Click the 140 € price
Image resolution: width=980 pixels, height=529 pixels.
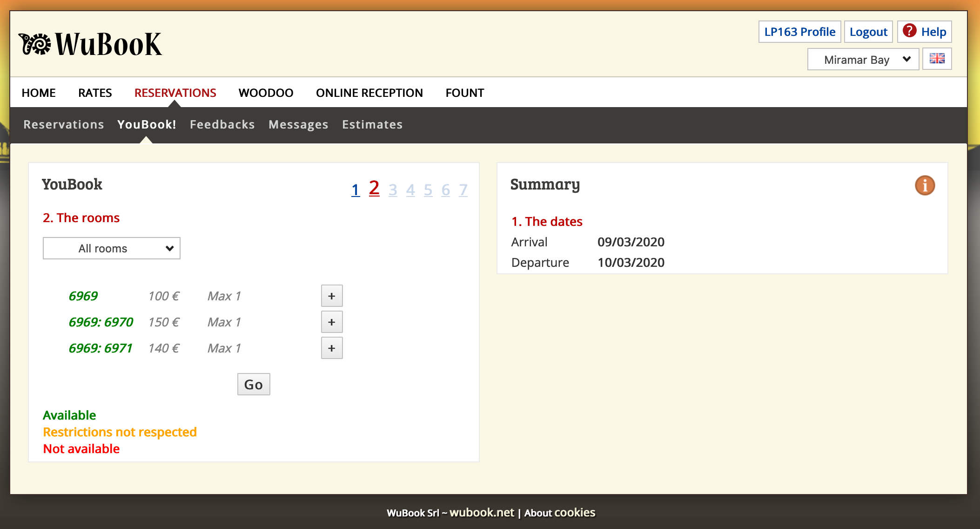pos(164,348)
